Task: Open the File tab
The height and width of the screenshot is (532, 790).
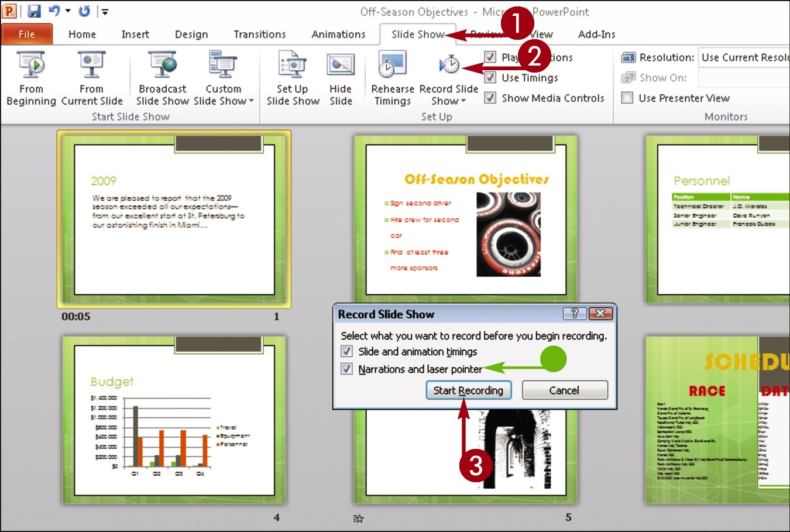Action: click(27, 34)
